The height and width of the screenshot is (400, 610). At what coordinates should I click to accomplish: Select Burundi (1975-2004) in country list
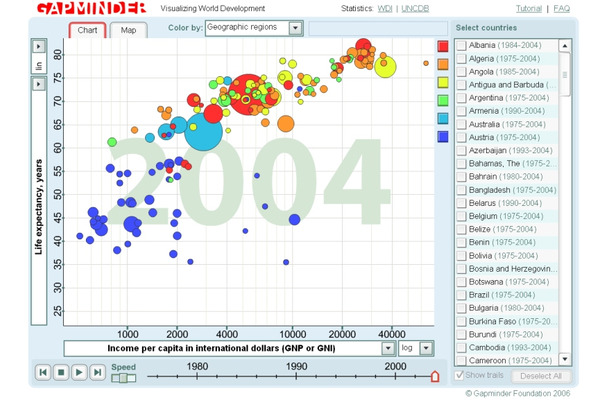pyautogui.click(x=507, y=335)
